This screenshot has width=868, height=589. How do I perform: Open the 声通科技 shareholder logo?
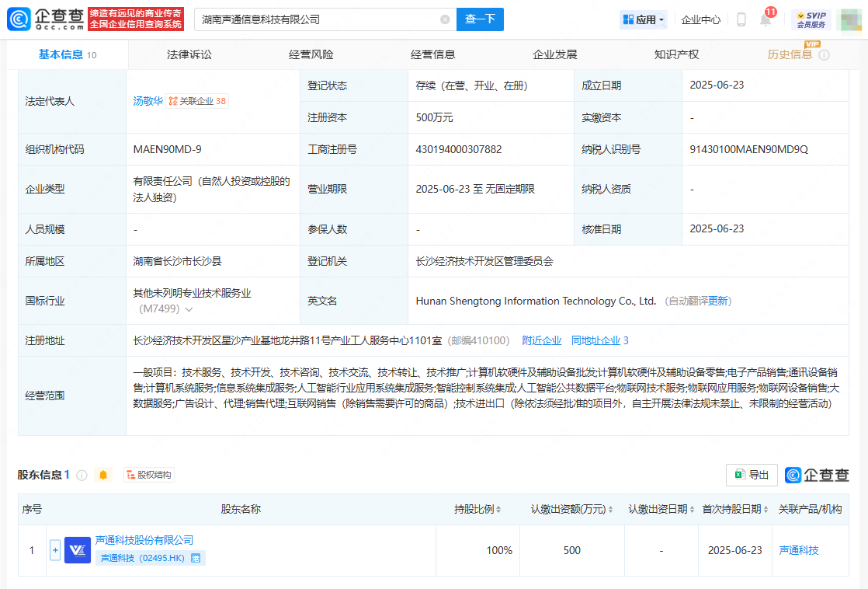[78, 549]
